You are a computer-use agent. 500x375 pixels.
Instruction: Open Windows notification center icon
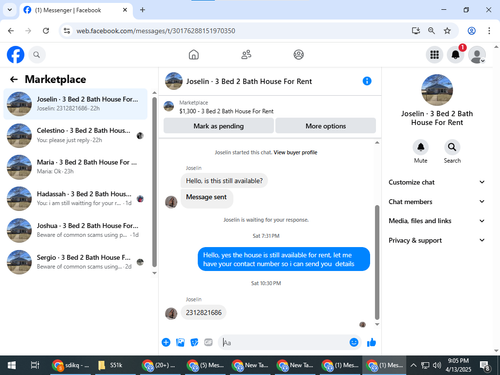(485, 366)
